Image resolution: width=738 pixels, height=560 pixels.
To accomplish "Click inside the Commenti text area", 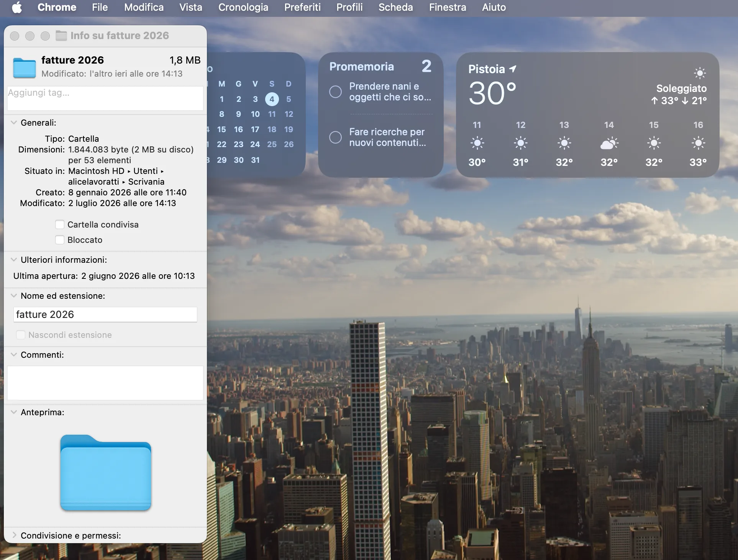I will tap(105, 383).
